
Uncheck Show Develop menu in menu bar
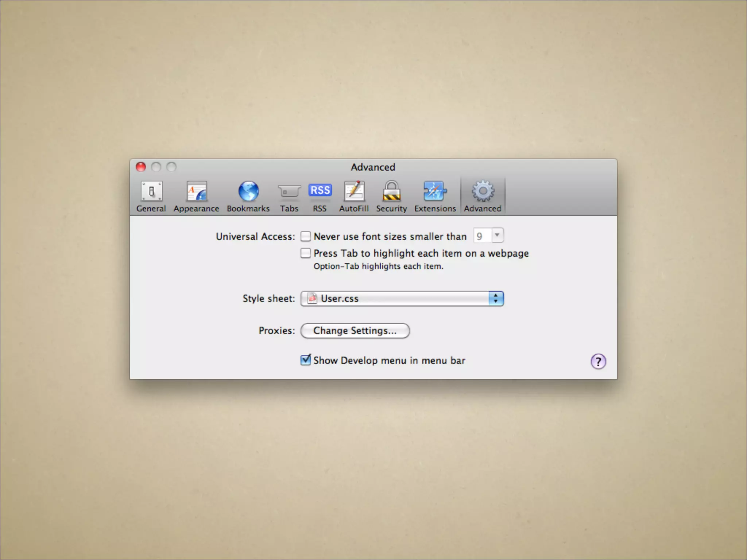pyautogui.click(x=305, y=360)
